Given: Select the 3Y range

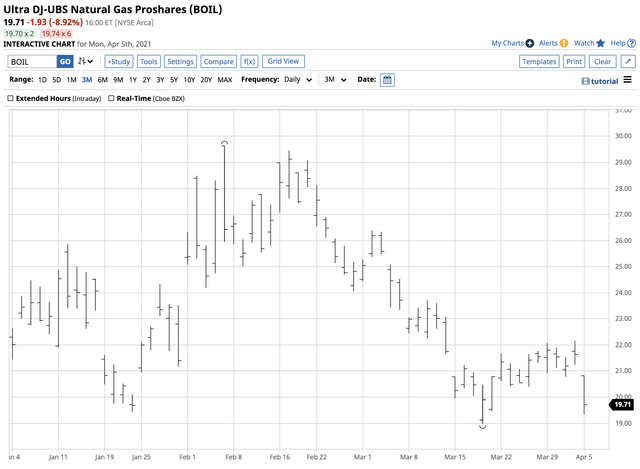Looking at the screenshot, I should point(160,80).
